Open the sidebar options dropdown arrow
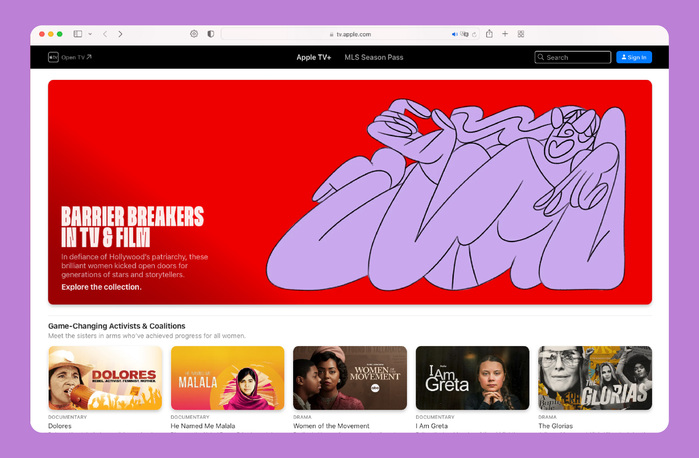This screenshot has height=458, width=699. (90, 34)
